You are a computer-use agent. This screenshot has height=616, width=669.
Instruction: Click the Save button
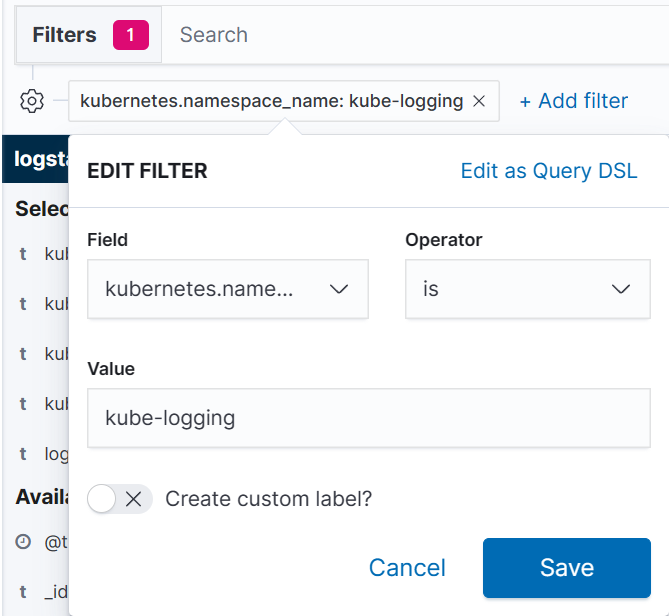567,567
